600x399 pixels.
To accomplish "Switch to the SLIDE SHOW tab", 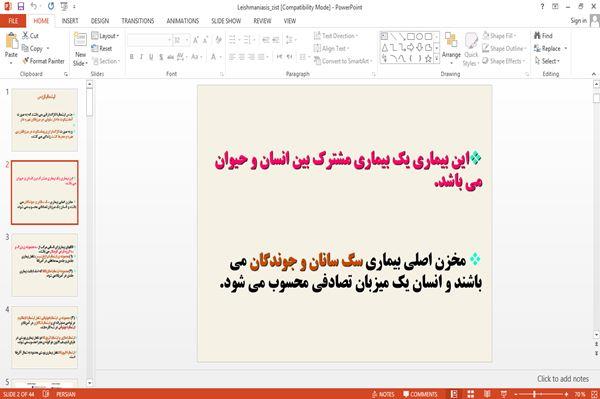I will pos(226,21).
